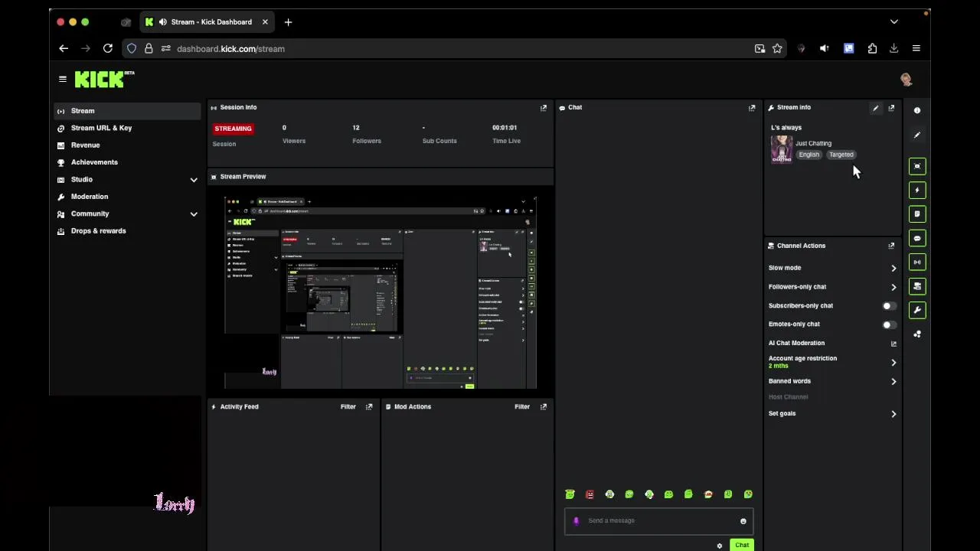Toggle the sidebar hamburger menu
This screenshot has height=551, width=980.
(63, 79)
